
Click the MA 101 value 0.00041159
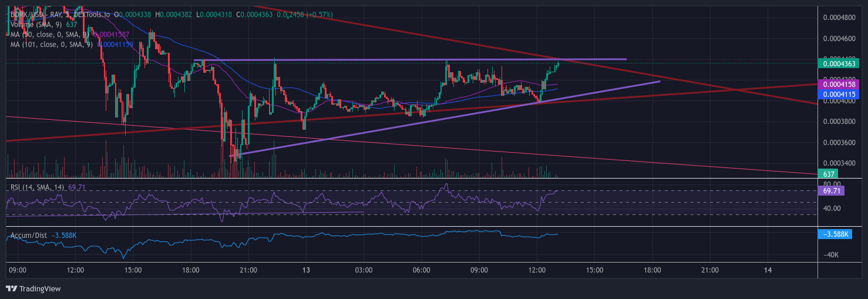click(115, 44)
